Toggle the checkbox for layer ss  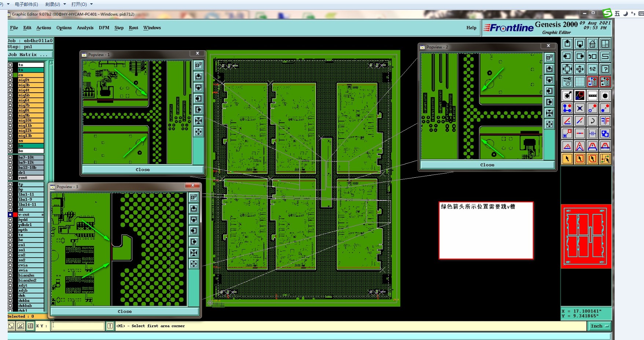pyautogui.click(x=10, y=141)
